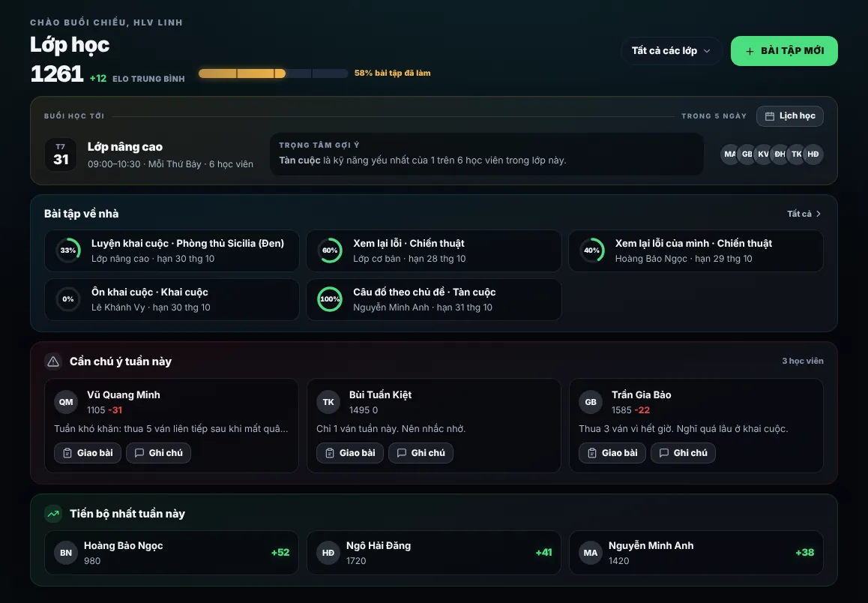Select the GB avatar in the upcoming session's attendee row
868x603 pixels.
pos(747,154)
